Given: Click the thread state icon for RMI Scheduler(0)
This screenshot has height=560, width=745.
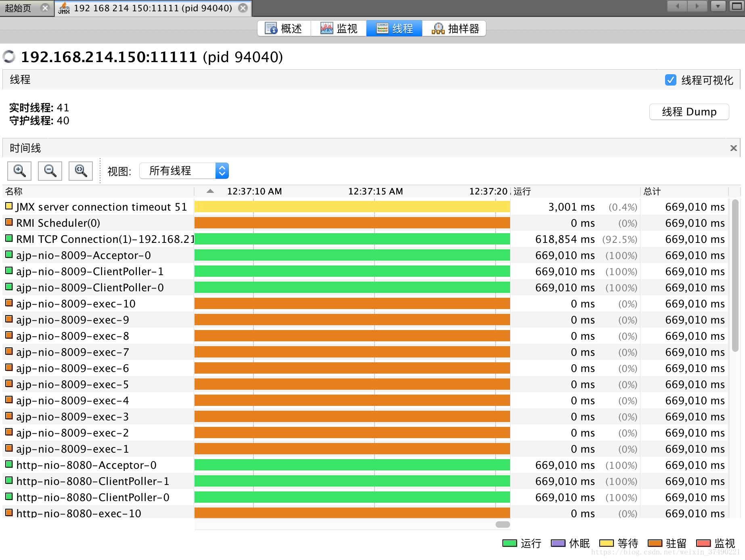Looking at the screenshot, I should (x=9, y=222).
